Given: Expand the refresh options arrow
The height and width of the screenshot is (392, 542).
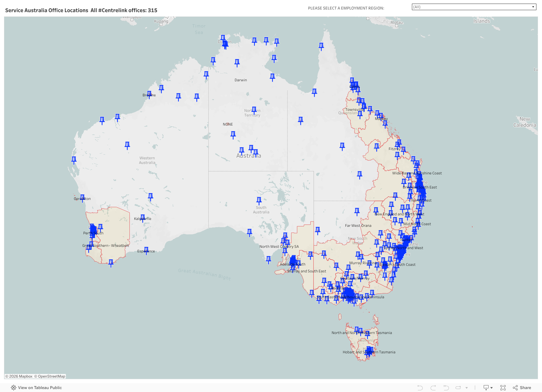Looking at the screenshot, I should click(x=467, y=388).
